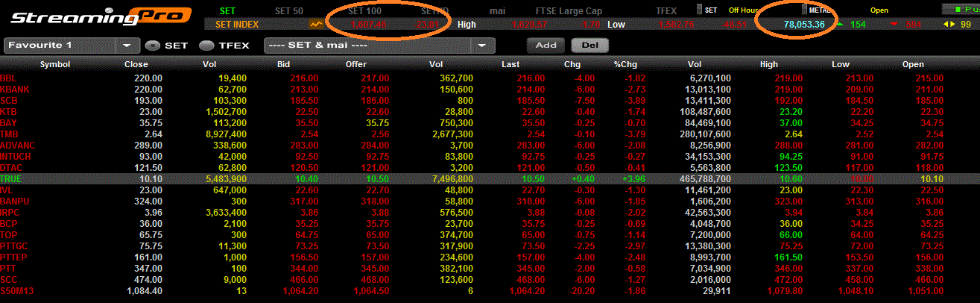Click the green advancers up-arrow icon
The width and height of the screenshot is (980, 303).
[840, 25]
